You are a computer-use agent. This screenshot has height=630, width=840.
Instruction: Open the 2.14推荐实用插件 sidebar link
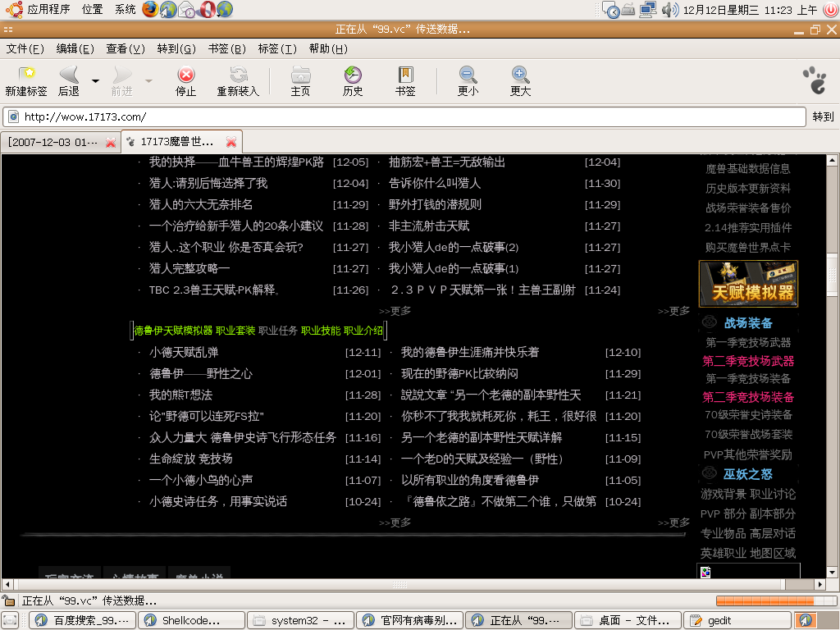[x=748, y=228]
